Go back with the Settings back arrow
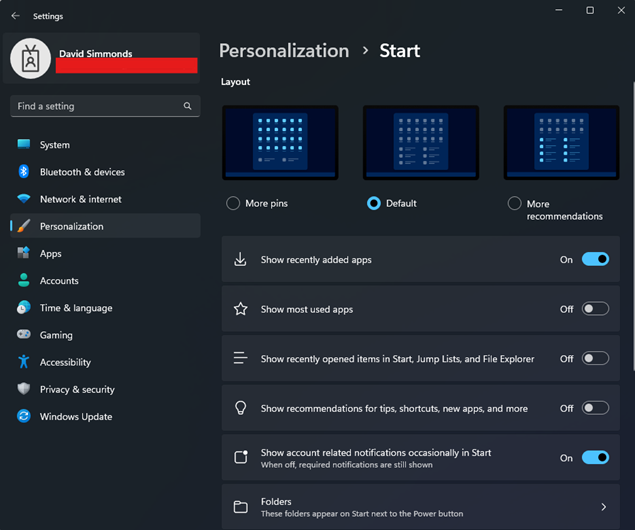This screenshot has width=635, height=530. 15,16
